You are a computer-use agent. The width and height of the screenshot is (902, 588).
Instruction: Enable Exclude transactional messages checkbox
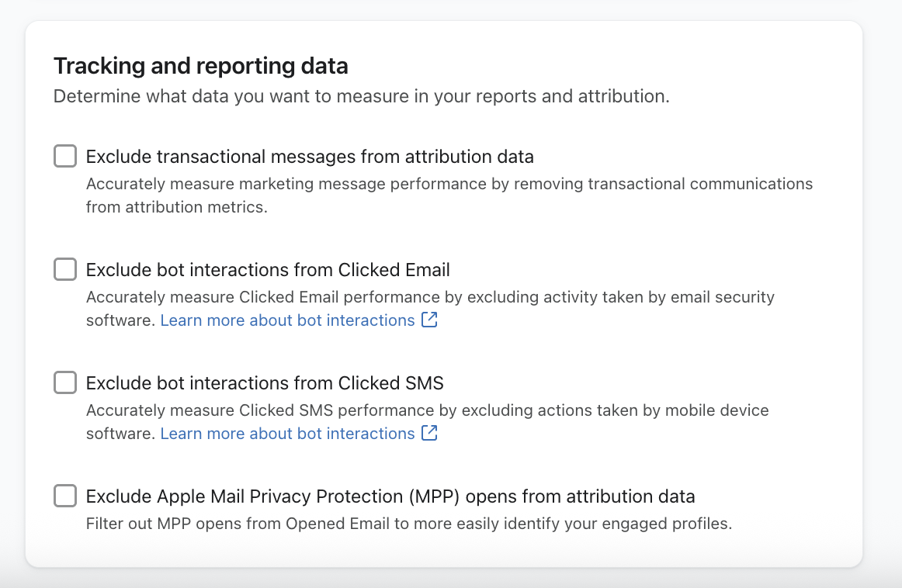pyautogui.click(x=65, y=156)
